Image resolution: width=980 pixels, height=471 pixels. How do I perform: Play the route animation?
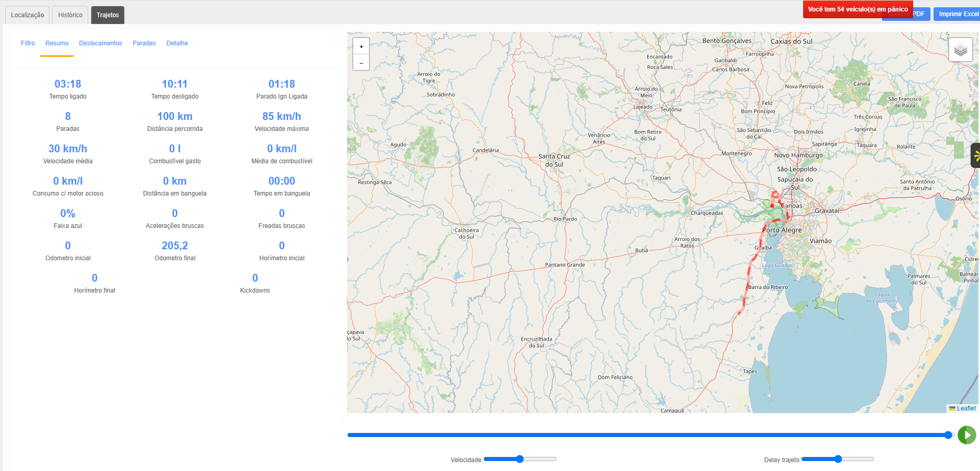[x=966, y=435]
